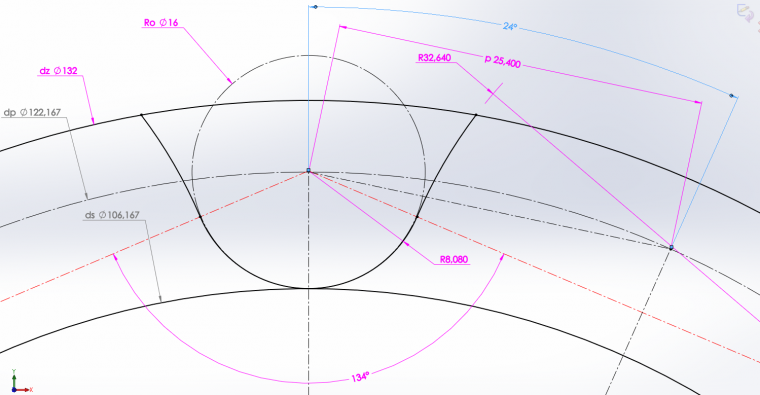Select the ds Ø106,167 root diameter dimension
Image resolution: width=760 pixels, height=395 pixels.
click(112, 215)
